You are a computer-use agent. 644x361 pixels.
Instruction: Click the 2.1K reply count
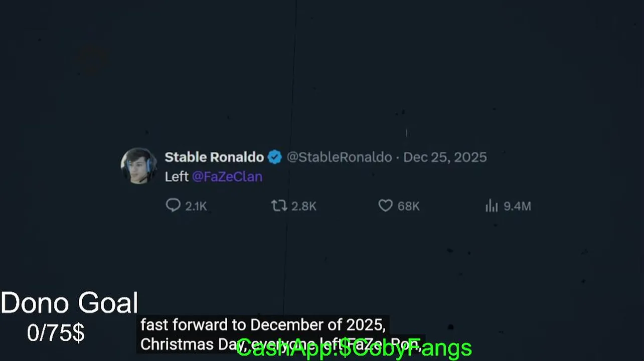(196, 206)
